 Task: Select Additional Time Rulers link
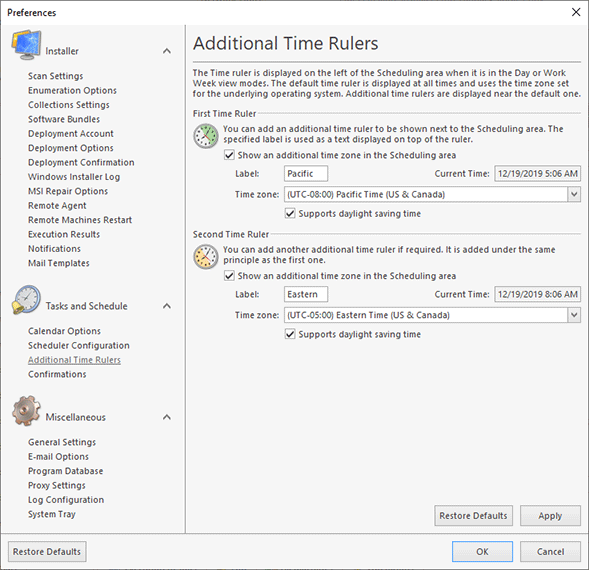74,360
